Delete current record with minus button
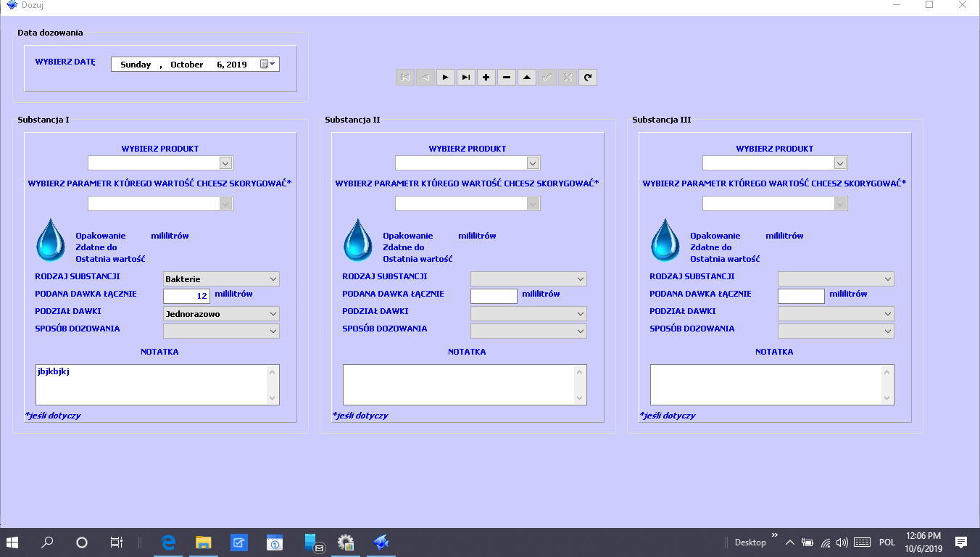 pyautogui.click(x=507, y=77)
